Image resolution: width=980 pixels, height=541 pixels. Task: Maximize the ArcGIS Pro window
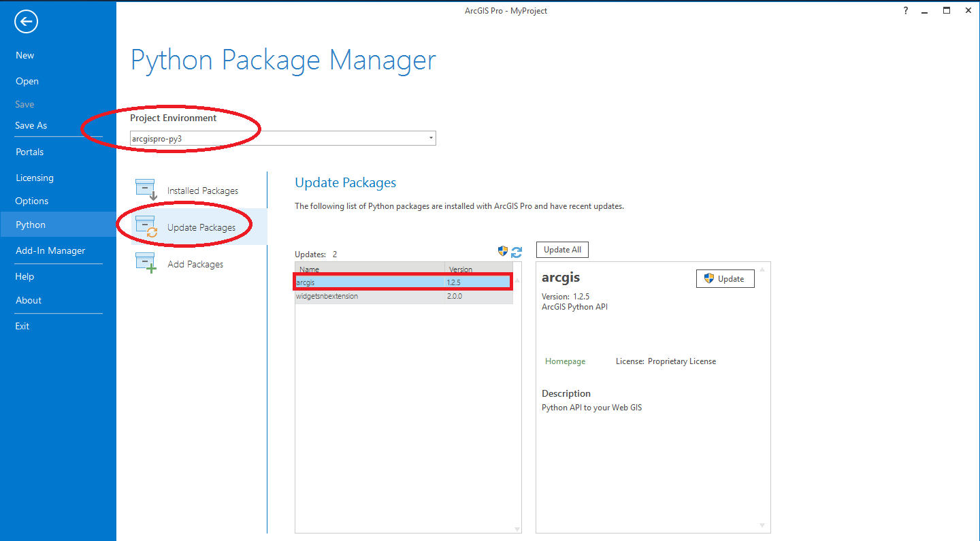[x=947, y=11]
